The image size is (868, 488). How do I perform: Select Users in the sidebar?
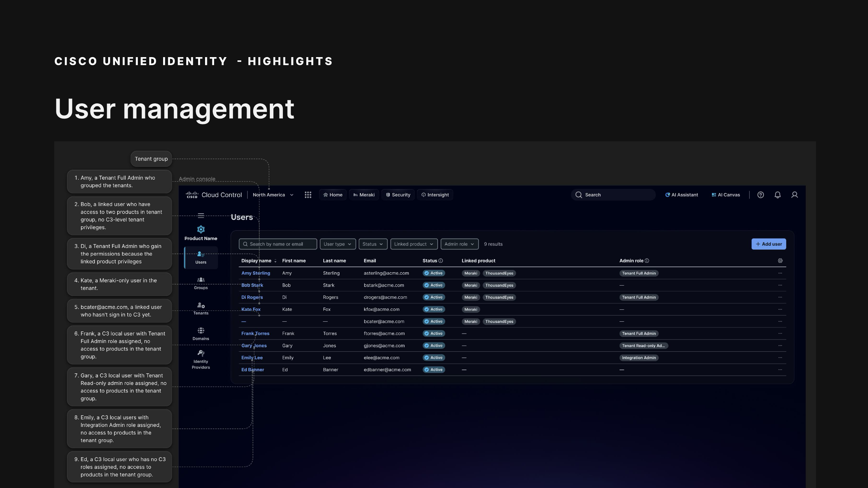(x=201, y=258)
